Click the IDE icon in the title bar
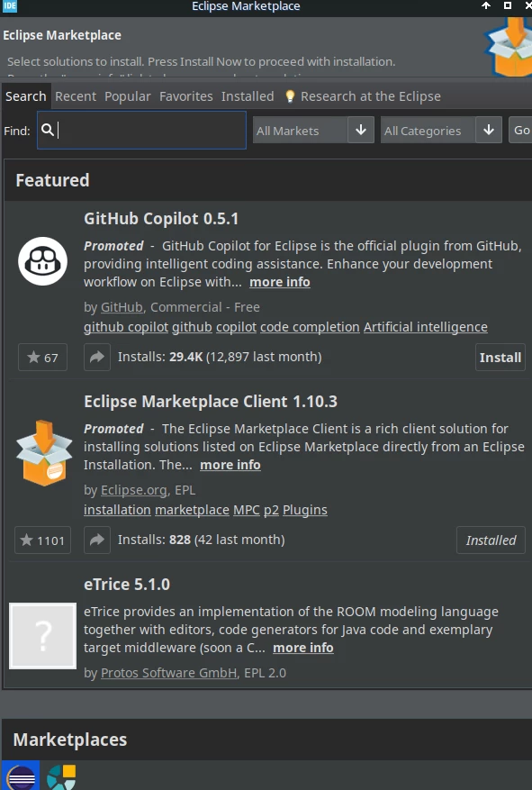532x790 pixels. [x=10, y=6]
